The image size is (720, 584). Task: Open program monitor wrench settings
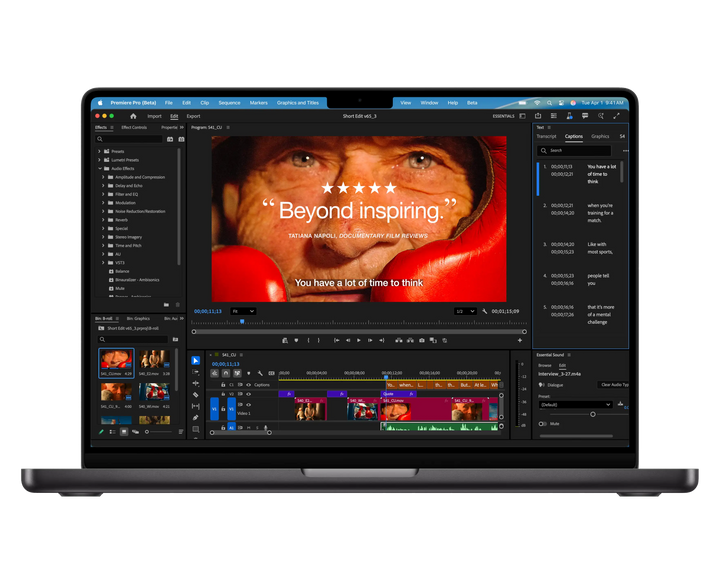pos(484,311)
